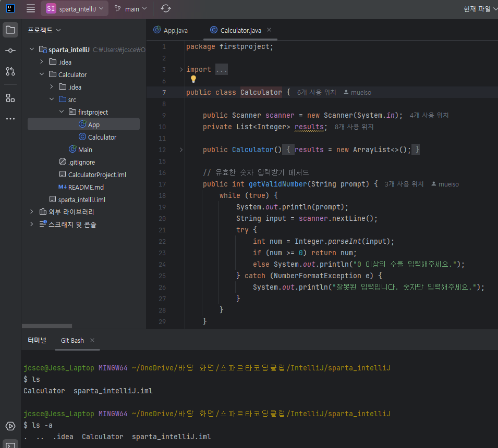Click Calculator class name in editor
This screenshot has width=498, height=448.
click(x=261, y=92)
